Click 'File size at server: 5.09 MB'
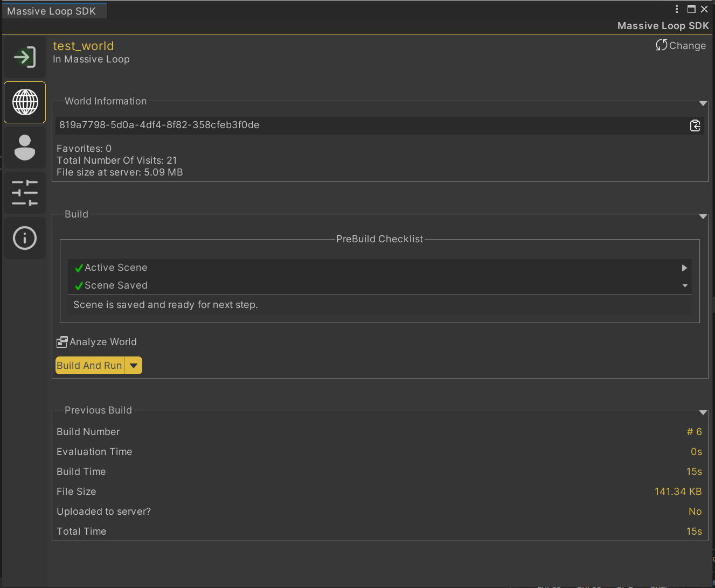This screenshot has width=715, height=588. click(x=120, y=172)
